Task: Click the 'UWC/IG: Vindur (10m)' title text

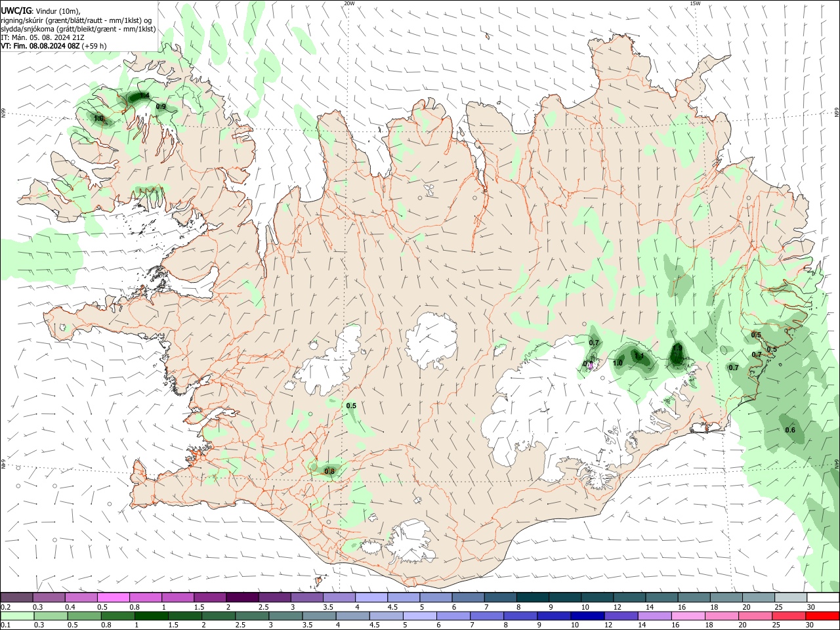Action: click(x=41, y=11)
